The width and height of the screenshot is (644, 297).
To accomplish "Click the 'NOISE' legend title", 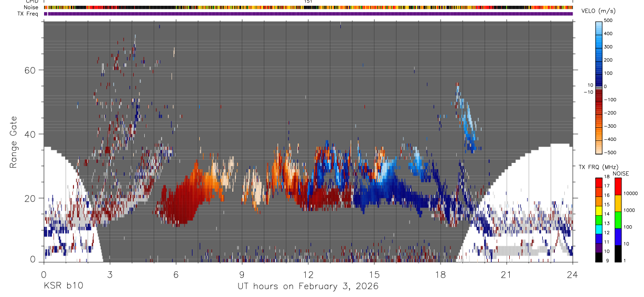I will point(620,173).
